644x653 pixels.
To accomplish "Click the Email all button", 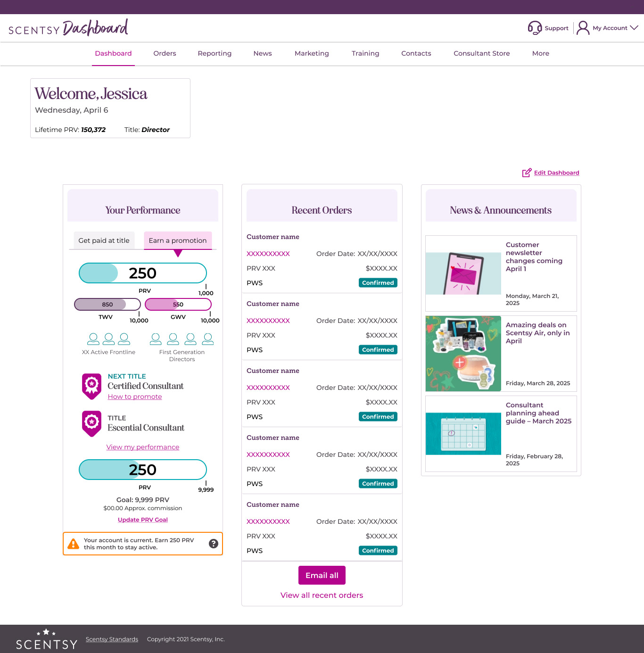I will pyautogui.click(x=322, y=575).
